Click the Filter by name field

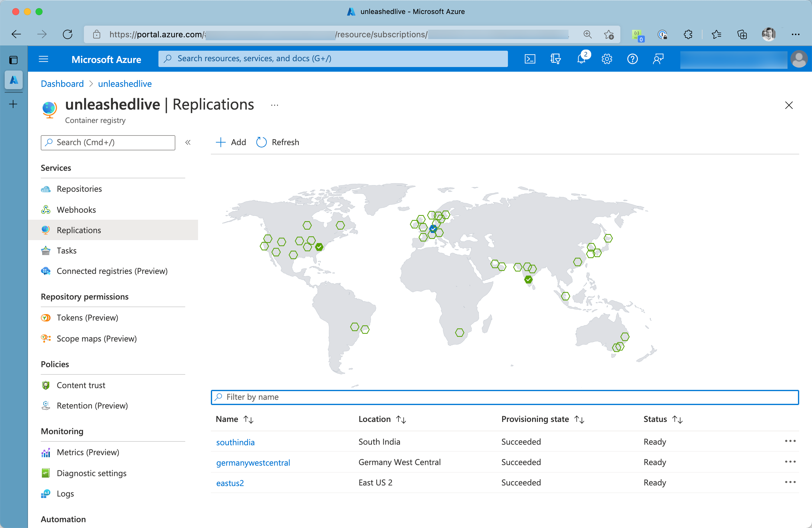[x=505, y=397]
